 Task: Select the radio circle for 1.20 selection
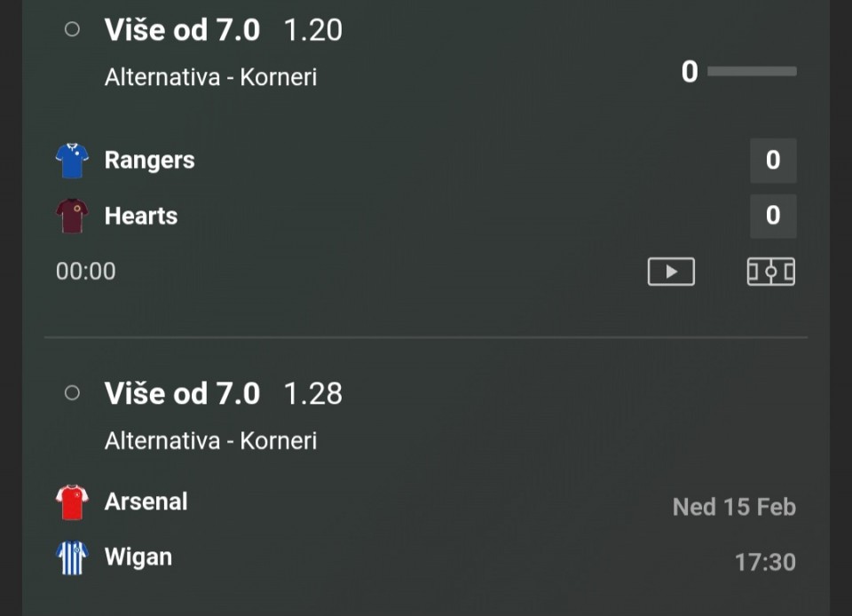tap(73, 29)
